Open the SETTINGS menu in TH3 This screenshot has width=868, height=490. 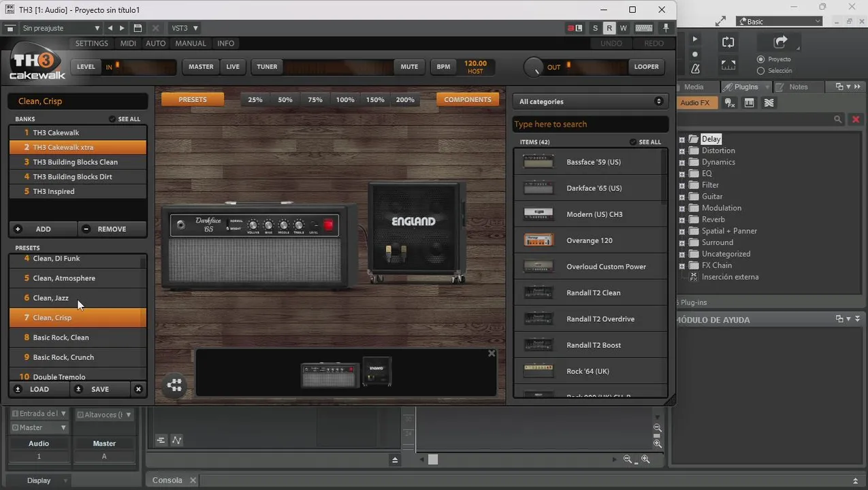pyautogui.click(x=92, y=44)
